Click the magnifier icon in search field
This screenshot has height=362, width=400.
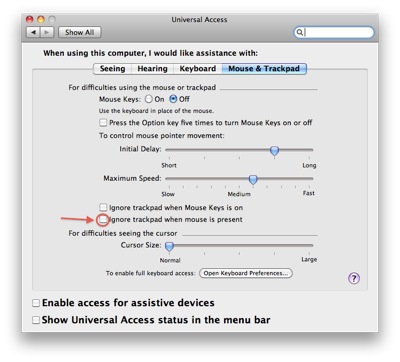pyautogui.click(x=300, y=32)
